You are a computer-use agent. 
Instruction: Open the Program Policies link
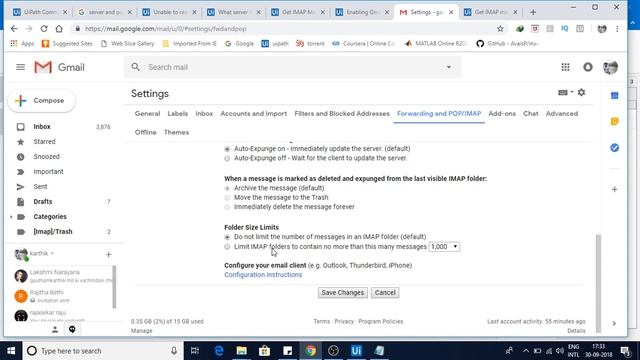point(380,322)
